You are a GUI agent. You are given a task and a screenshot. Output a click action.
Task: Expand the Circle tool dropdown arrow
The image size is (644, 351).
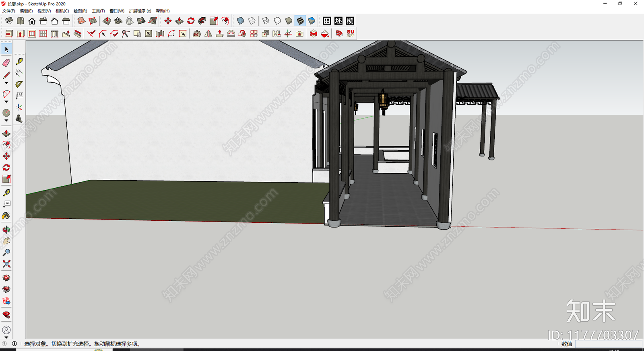(x=6, y=121)
